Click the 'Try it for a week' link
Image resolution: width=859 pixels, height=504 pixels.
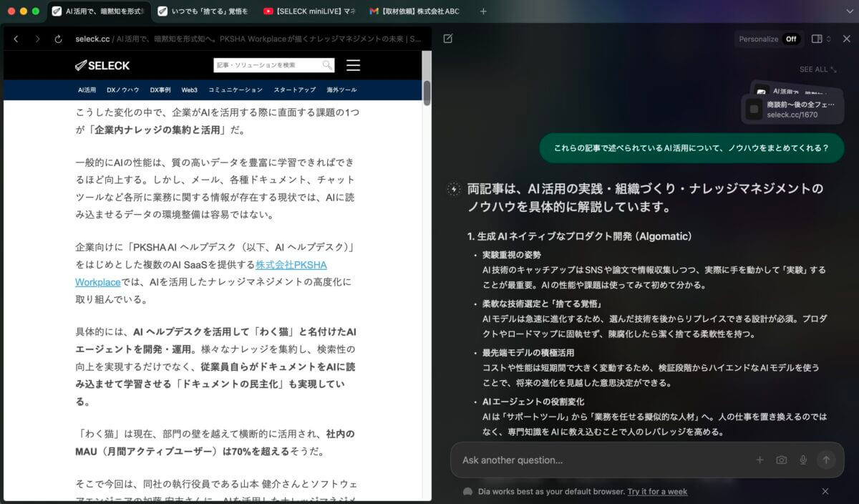point(657,492)
